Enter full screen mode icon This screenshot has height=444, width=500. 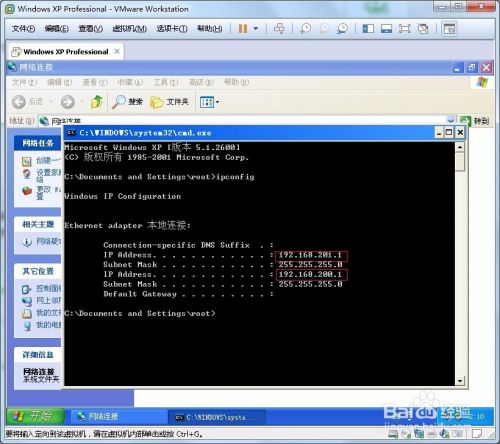[405, 29]
